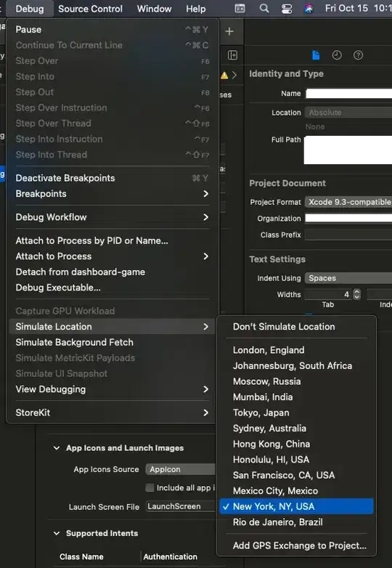Image resolution: width=392 pixels, height=568 pixels.
Task: Click the date and time in menu bar
Action: point(358,8)
